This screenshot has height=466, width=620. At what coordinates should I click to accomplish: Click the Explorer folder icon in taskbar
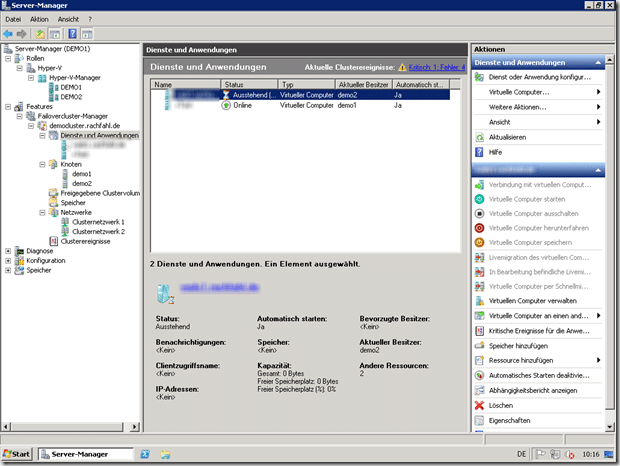(x=165, y=455)
